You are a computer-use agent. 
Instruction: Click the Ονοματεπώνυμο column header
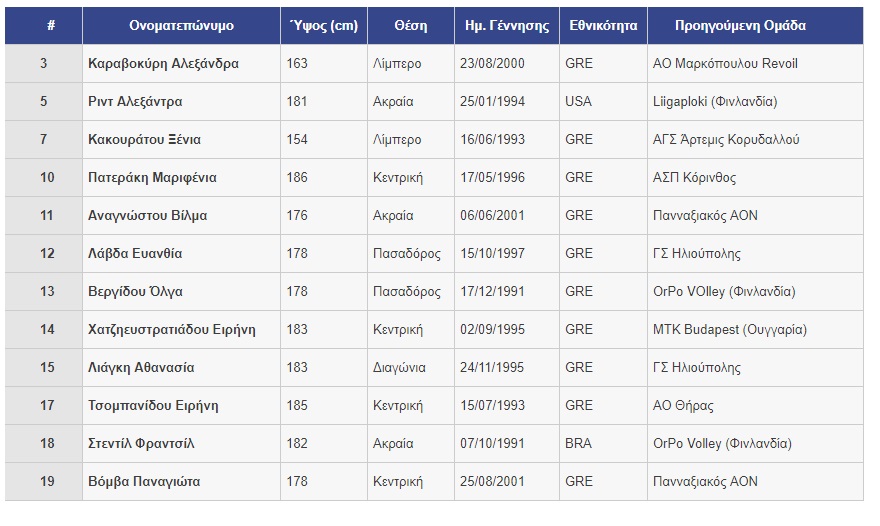click(181, 26)
